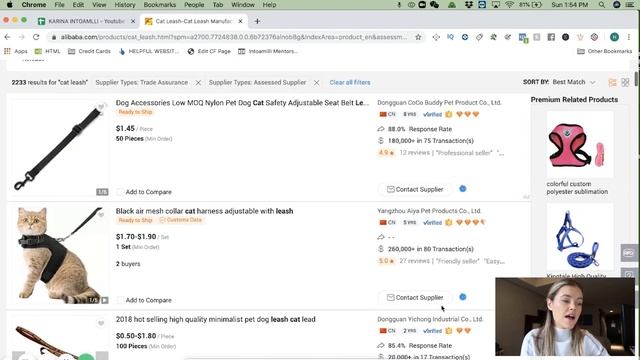The height and width of the screenshot is (360, 640).
Task: Open Chrome menu in menu bar
Action: (33, 5)
